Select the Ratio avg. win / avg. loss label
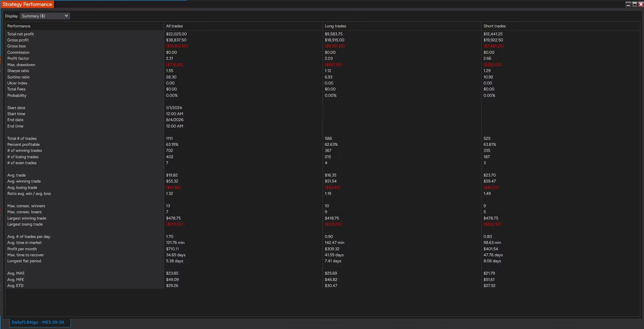Image resolution: width=644 pixels, height=329 pixels. tap(29, 194)
